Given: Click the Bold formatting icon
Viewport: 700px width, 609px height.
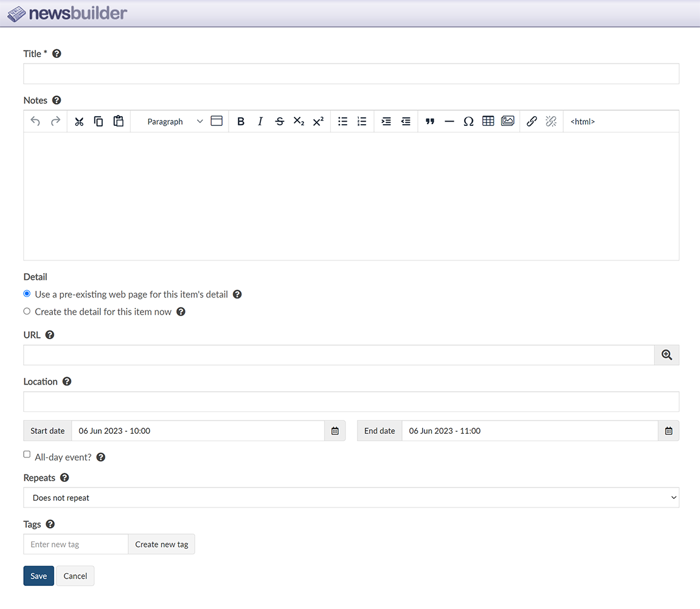Looking at the screenshot, I should pyautogui.click(x=241, y=122).
